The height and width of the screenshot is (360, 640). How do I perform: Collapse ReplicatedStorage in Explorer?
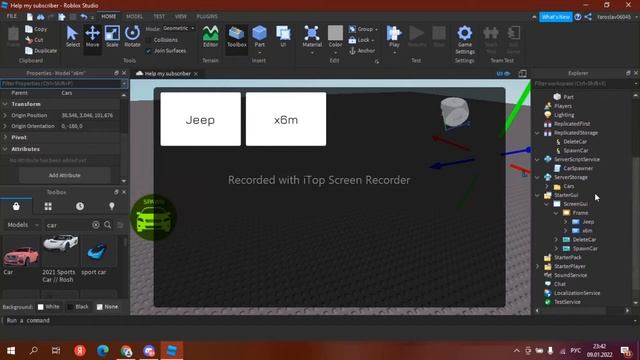(537, 133)
